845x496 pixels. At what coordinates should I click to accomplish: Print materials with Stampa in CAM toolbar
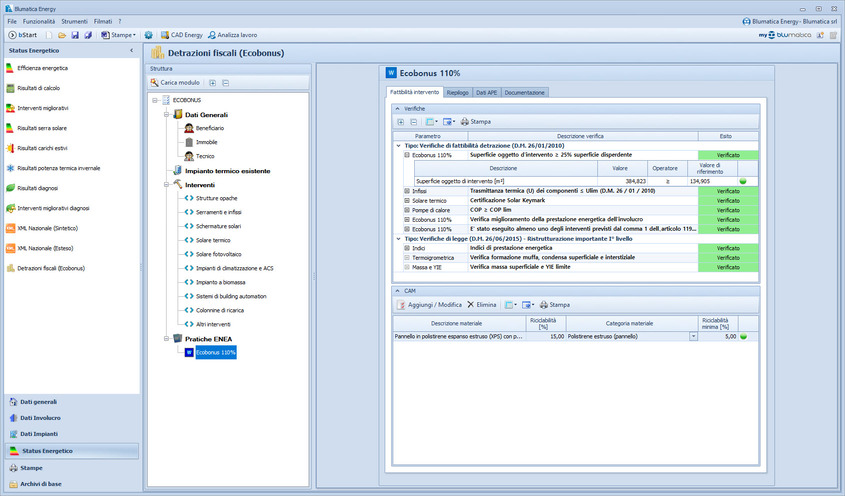555,305
